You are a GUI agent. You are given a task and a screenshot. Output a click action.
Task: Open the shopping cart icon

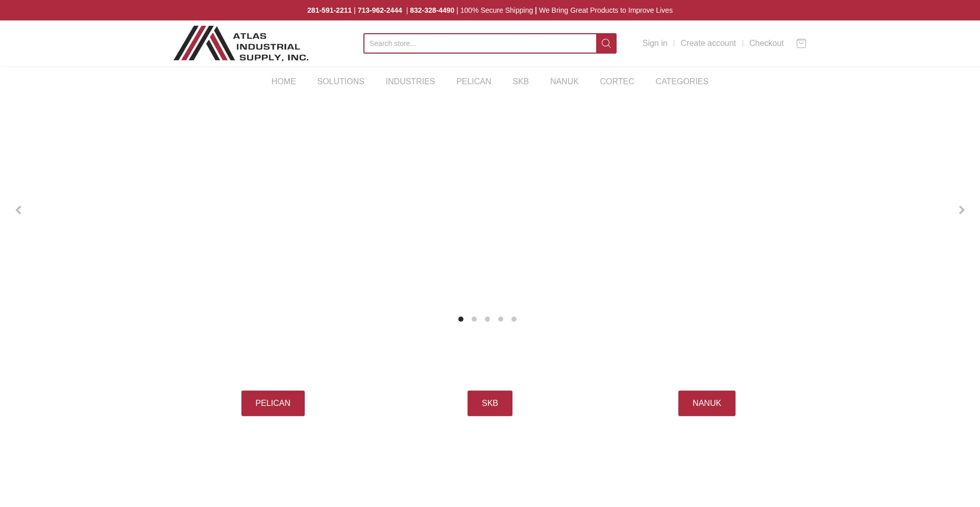[x=801, y=43]
